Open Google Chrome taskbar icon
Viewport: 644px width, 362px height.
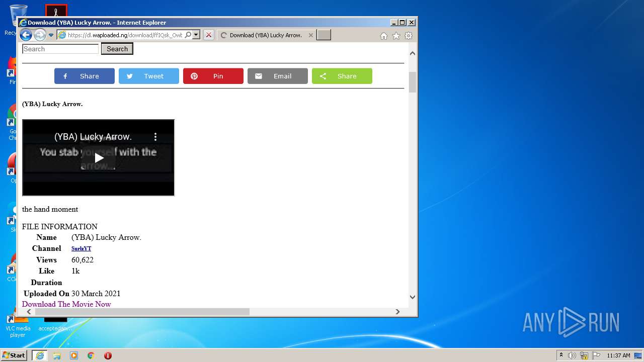pos(91,355)
